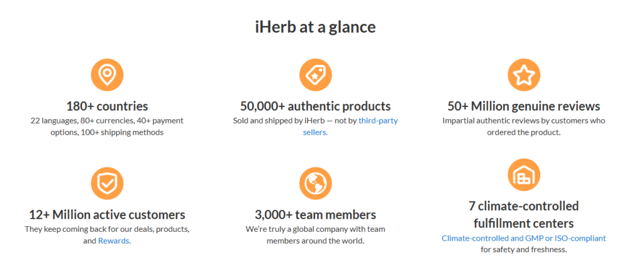Click the globe team members icon
The width and height of the screenshot is (644, 269).
315,183
